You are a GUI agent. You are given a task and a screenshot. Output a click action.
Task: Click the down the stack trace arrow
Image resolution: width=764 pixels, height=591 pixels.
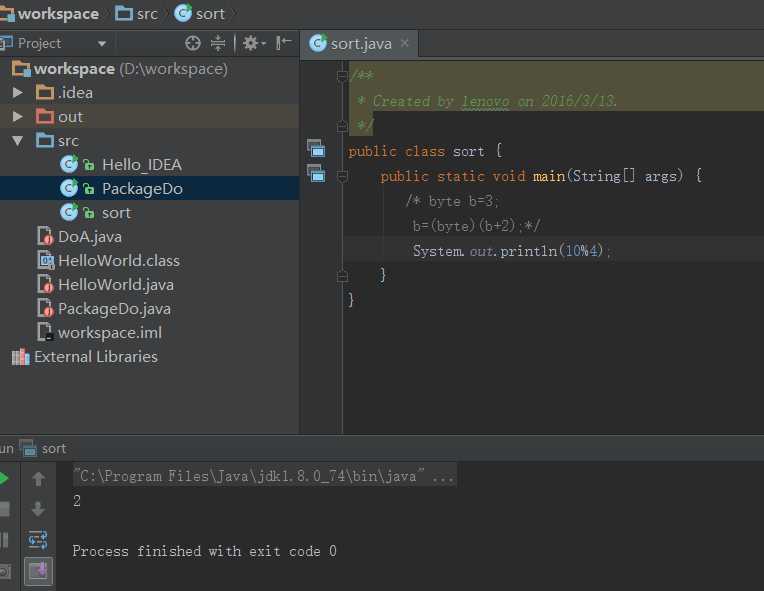tap(38, 509)
